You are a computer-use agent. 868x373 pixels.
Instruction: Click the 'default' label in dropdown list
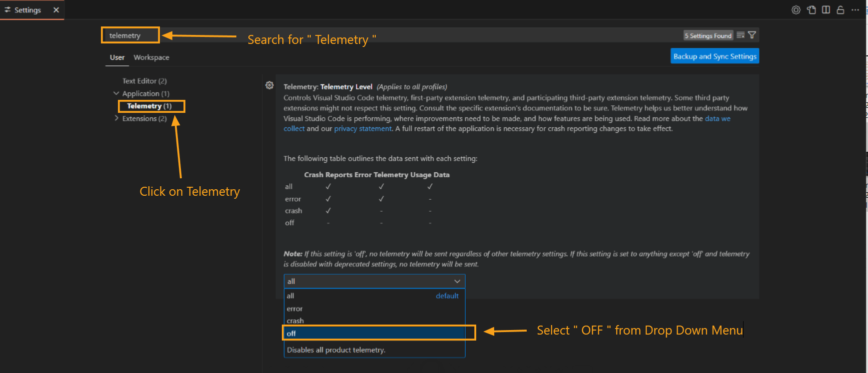tap(447, 296)
